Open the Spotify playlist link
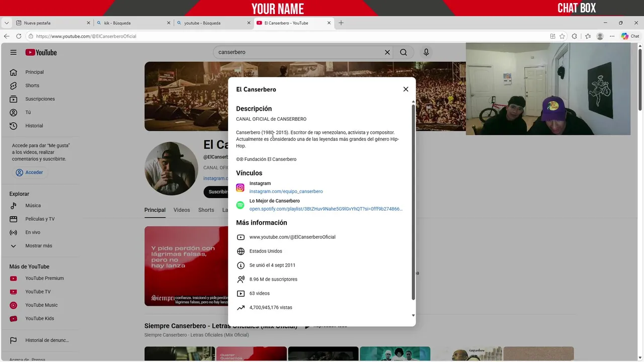 pos(326,209)
